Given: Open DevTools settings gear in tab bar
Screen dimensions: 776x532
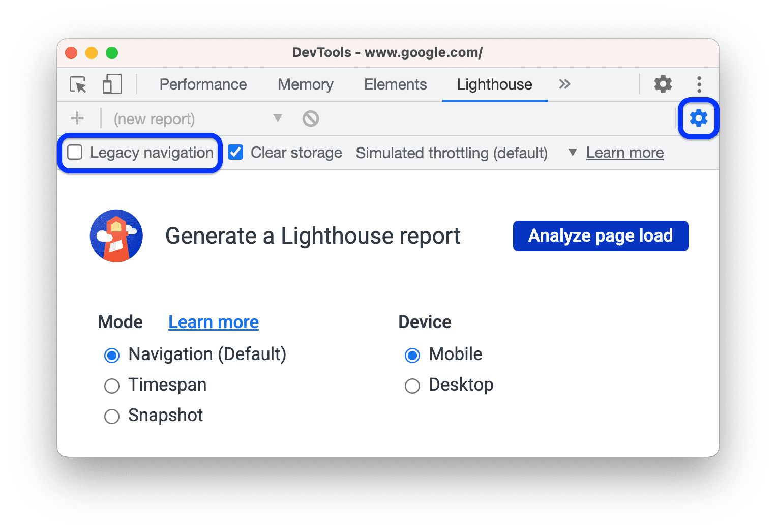Looking at the screenshot, I should point(663,84).
